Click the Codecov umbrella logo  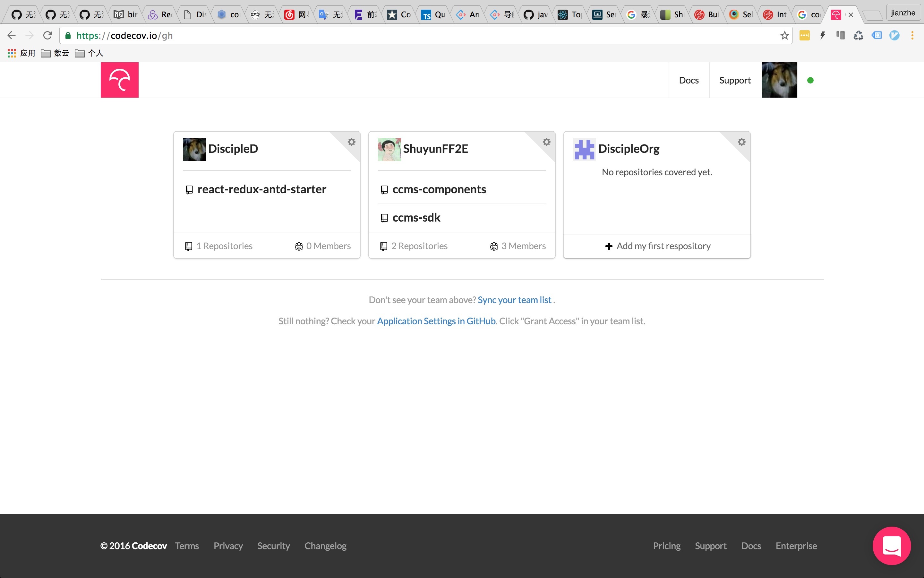click(x=119, y=80)
